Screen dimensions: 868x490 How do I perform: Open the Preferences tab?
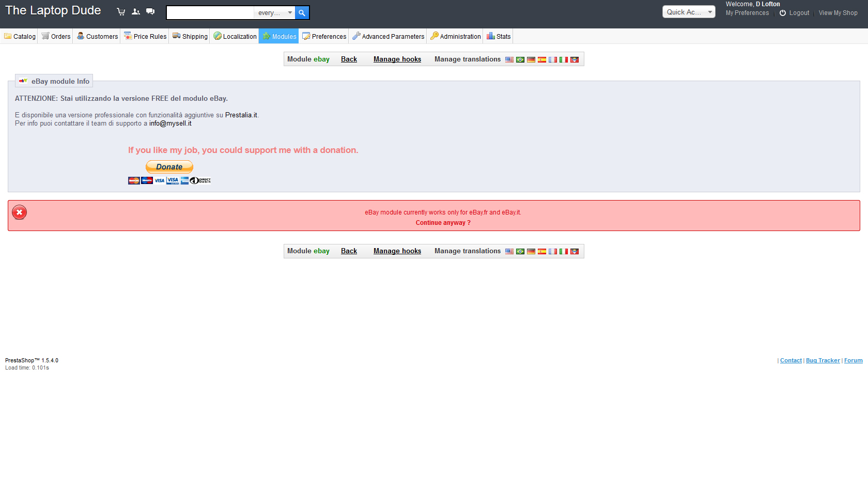pos(324,36)
